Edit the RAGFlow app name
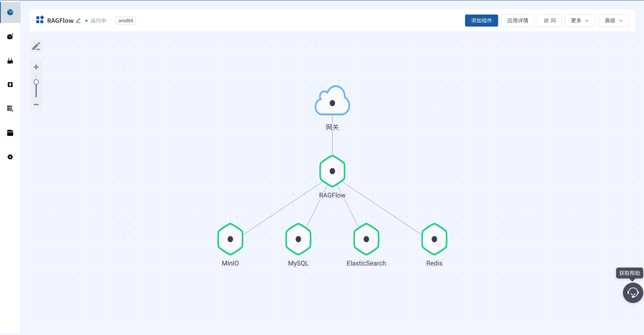 [78, 21]
